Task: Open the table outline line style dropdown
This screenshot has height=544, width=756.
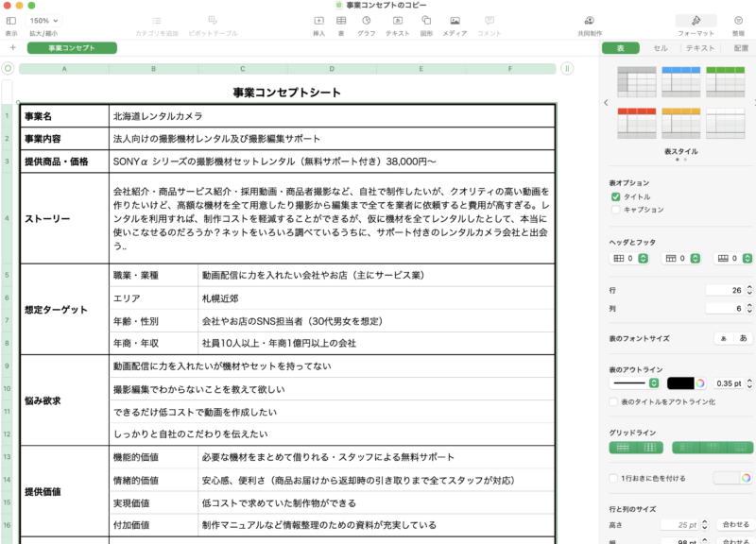Action: pos(634,383)
